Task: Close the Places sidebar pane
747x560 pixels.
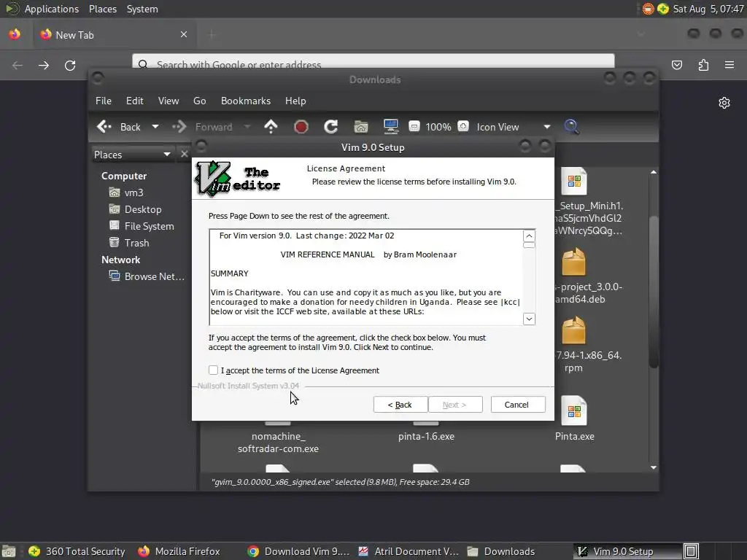Action: pyautogui.click(x=185, y=154)
